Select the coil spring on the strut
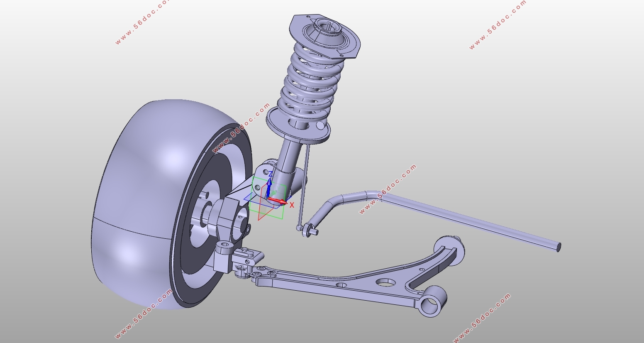This screenshot has width=644, height=343. (x=310, y=83)
